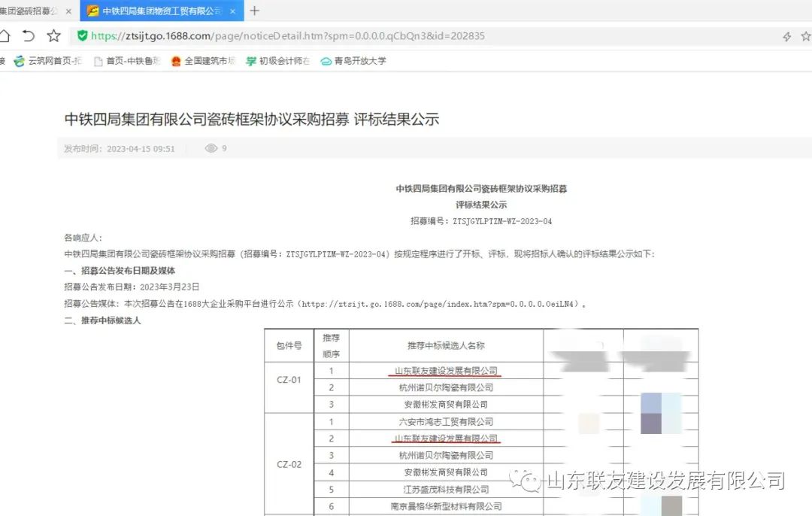The image size is (812, 516).
Task: Click the page title 中铁四局集团有限公司瓷砖框架协议采购招募 评标结果公示
Action: [252, 119]
